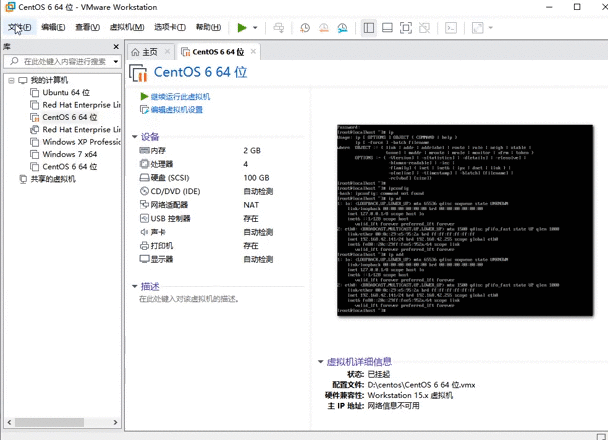Open the 选项卡(T) menu
Viewport: 608px width, 440px height.
pyautogui.click(x=170, y=27)
